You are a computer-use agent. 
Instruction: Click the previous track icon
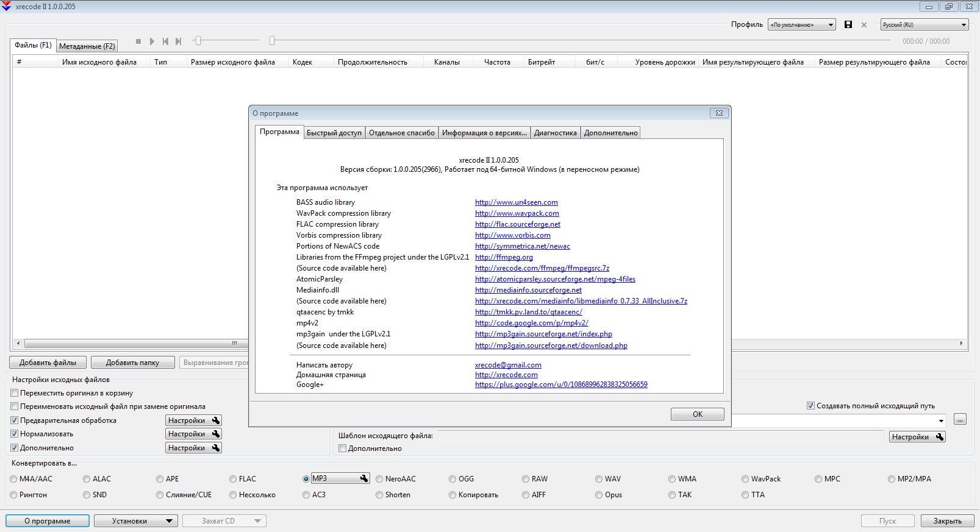[x=165, y=41]
